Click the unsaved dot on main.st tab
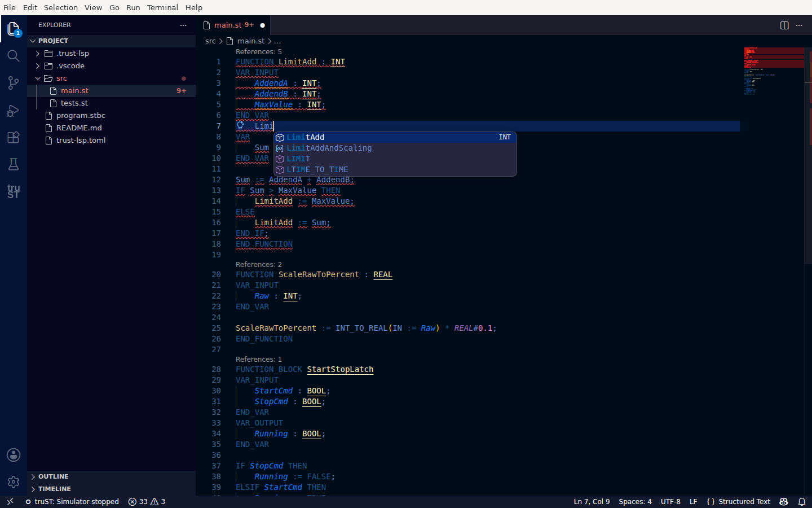The image size is (812, 508). click(262, 25)
